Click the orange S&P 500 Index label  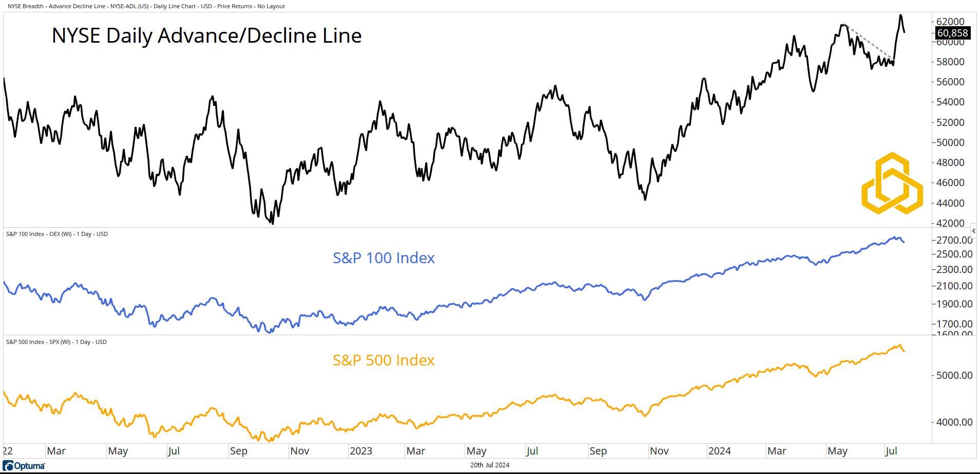click(x=383, y=360)
